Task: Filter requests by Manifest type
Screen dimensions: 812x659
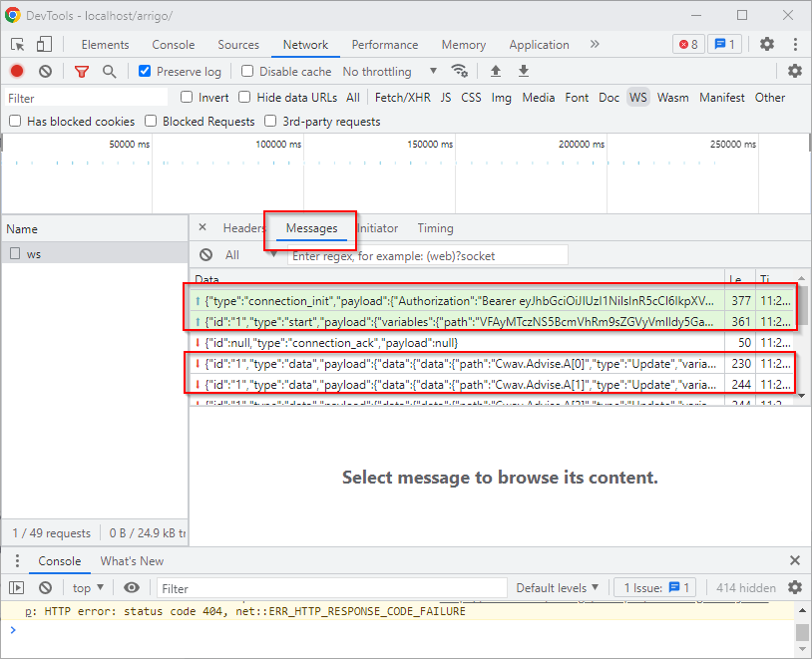Action: click(721, 98)
